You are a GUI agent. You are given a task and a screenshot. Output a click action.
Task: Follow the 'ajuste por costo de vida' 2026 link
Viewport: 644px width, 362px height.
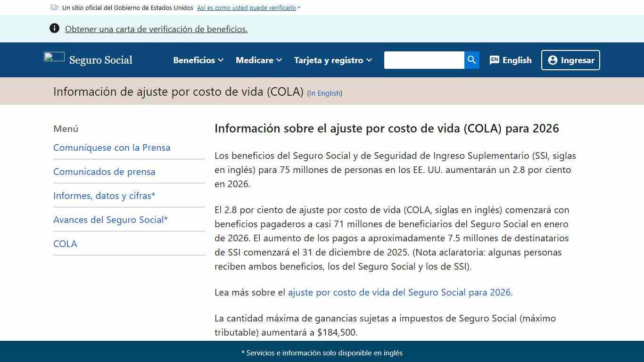[399, 292]
